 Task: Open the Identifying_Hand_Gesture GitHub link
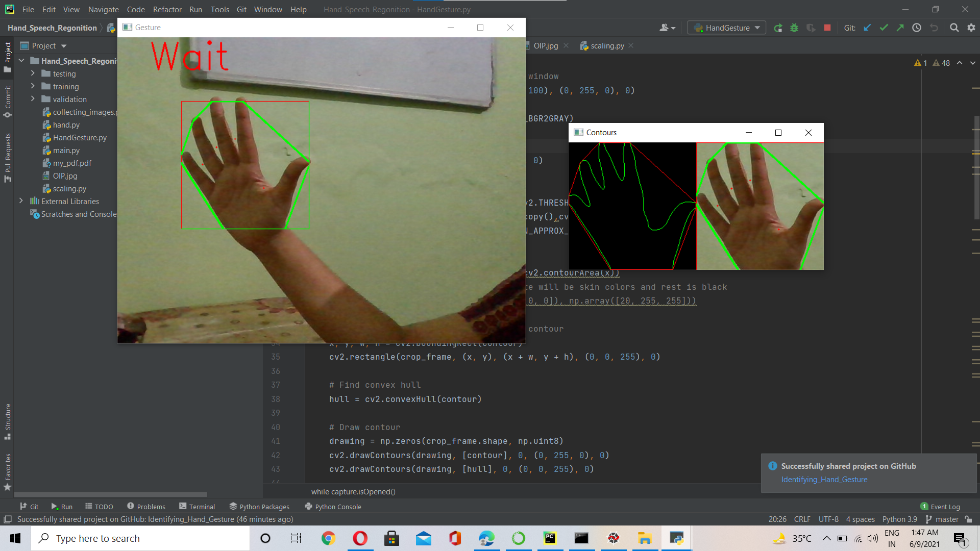824,480
